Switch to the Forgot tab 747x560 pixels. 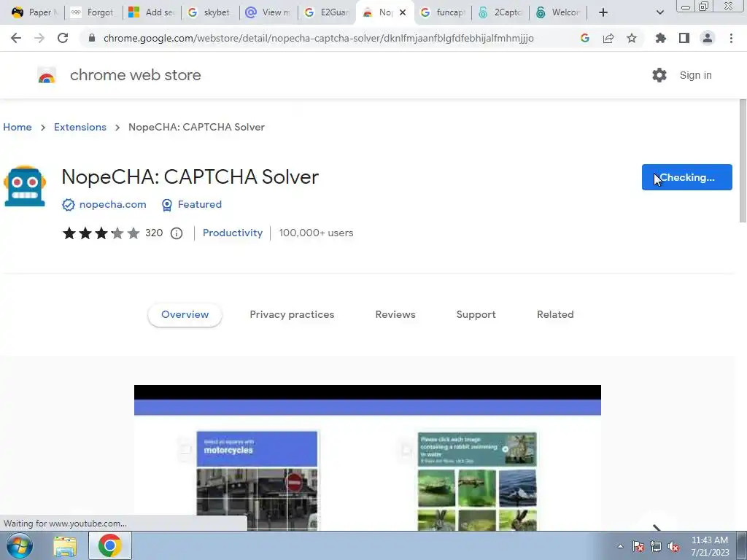pos(93,12)
